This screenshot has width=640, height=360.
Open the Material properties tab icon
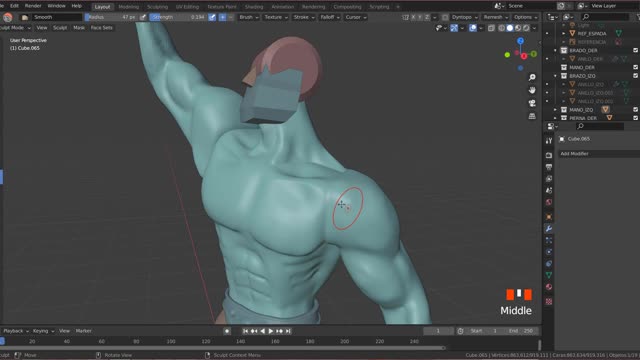[x=549, y=287]
